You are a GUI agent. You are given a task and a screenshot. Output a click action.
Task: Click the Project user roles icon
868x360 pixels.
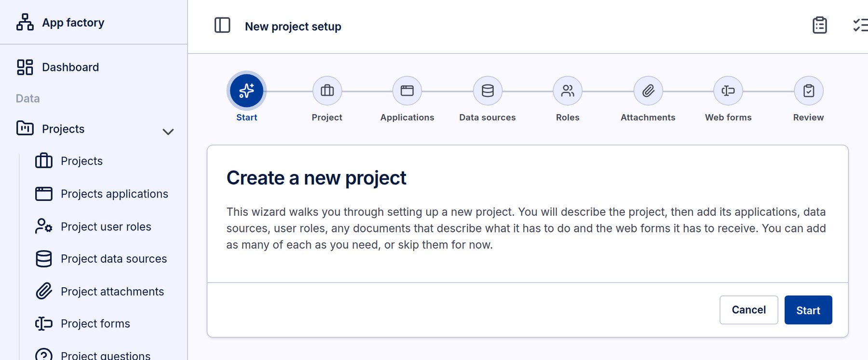(44, 226)
